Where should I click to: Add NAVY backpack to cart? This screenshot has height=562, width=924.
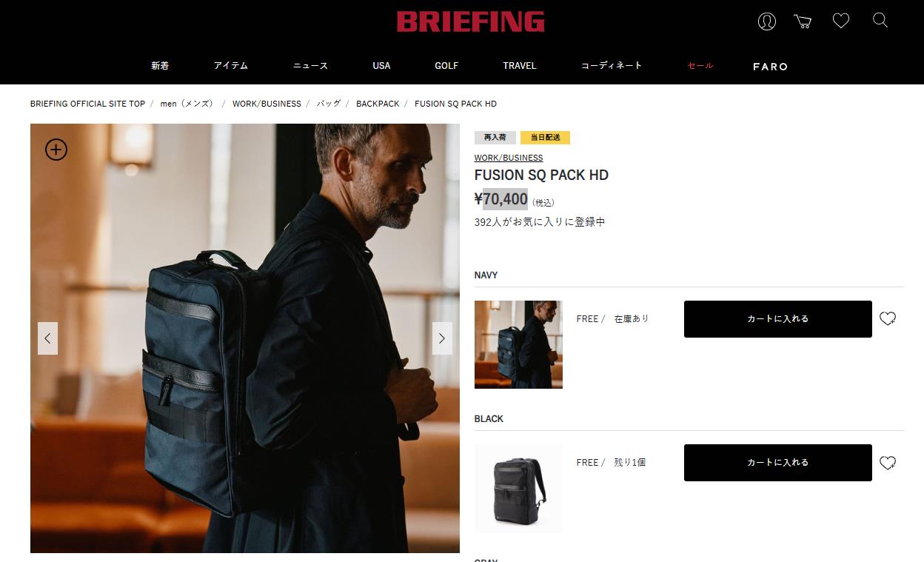tap(778, 319)
